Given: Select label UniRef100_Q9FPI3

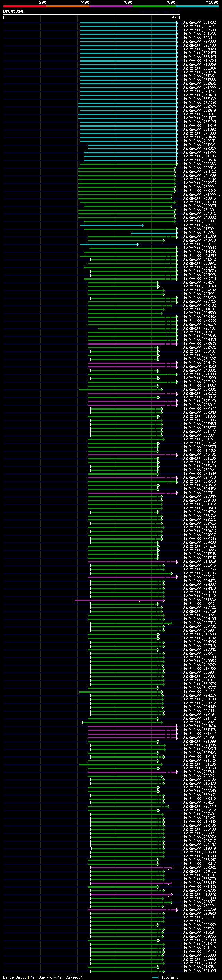Looking at the screenshot, I should coord(199,477).
